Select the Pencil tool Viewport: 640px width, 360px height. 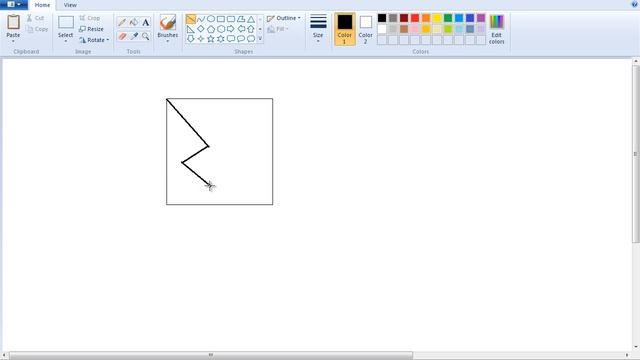pyautogui.click(x=122, y=22)
